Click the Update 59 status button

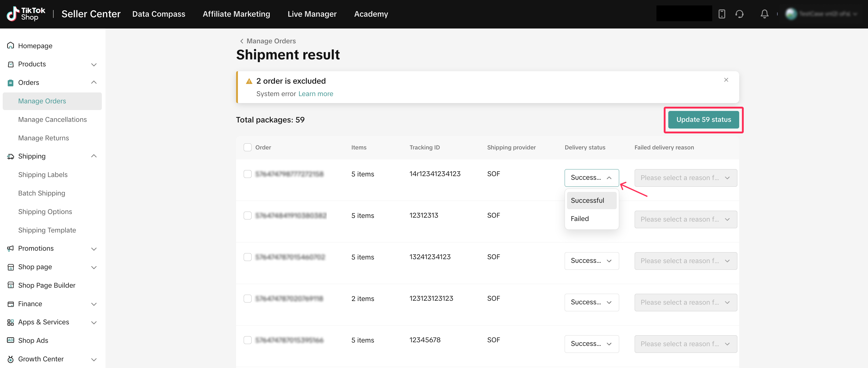(703, 120)
